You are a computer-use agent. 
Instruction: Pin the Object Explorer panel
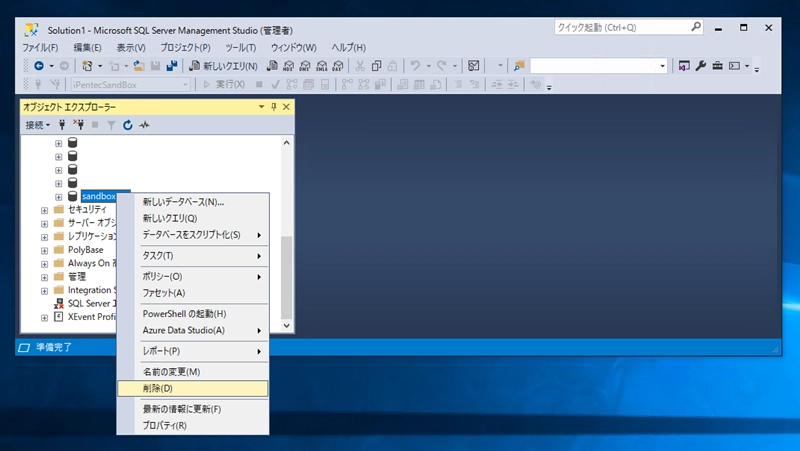tap(273, 107)
